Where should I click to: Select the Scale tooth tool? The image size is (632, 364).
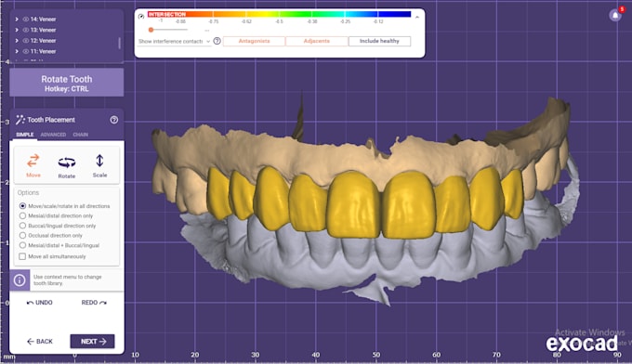[99, 165]
